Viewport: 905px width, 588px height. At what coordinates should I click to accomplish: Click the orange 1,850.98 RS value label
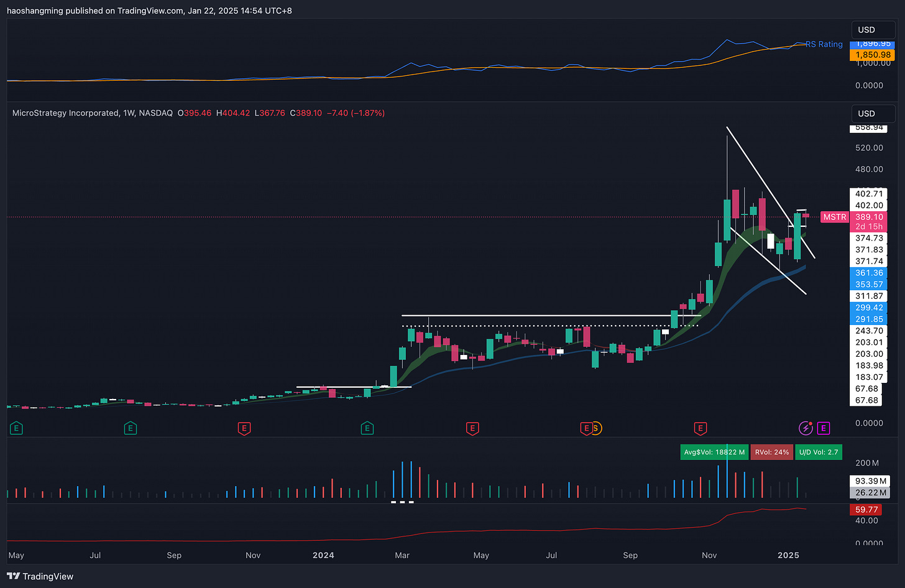873,55
